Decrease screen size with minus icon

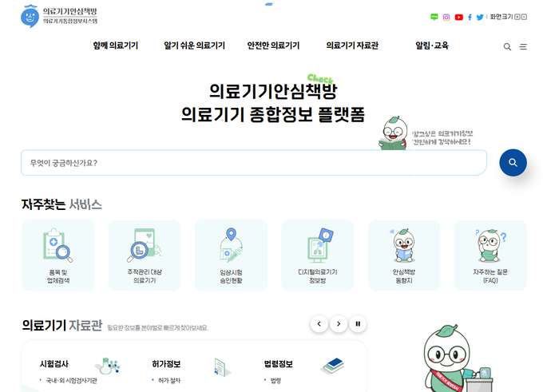[x=524, y=17]
